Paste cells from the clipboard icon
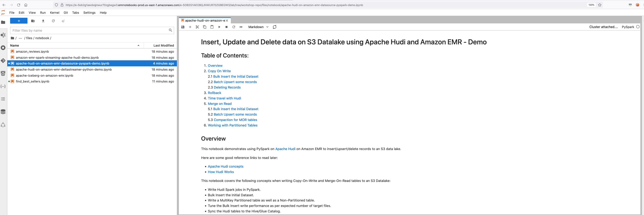 [212, 27]
